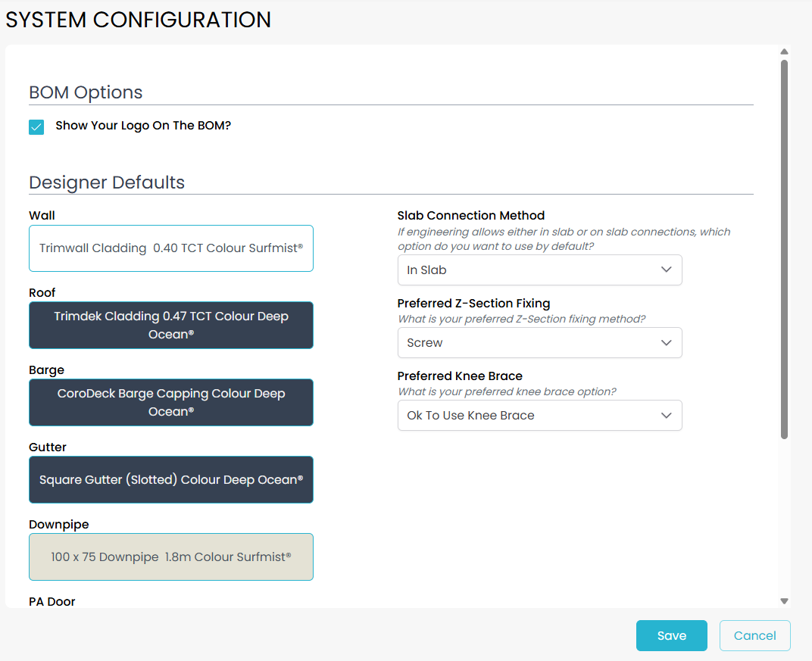Choose the CoroDeck Barge Capping option box
The width and height of the screenshot is (812, 661).
(x=171, y=403)
